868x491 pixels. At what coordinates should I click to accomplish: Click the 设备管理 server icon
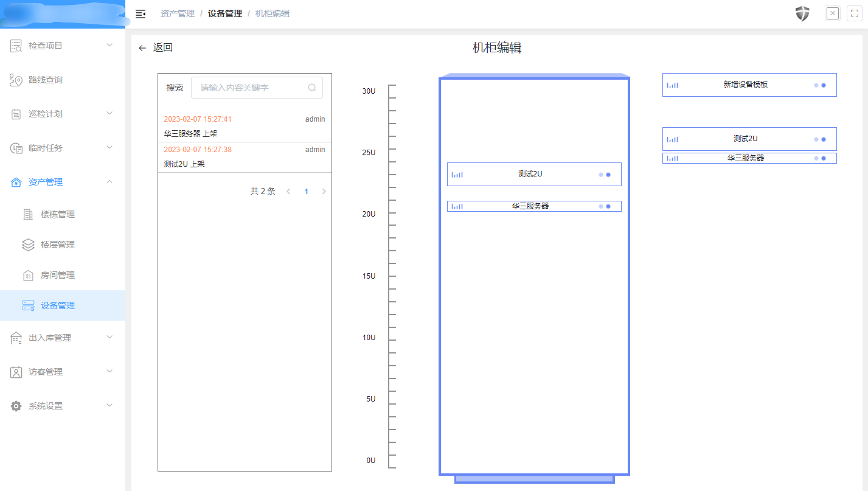click(x=28, y=305)
